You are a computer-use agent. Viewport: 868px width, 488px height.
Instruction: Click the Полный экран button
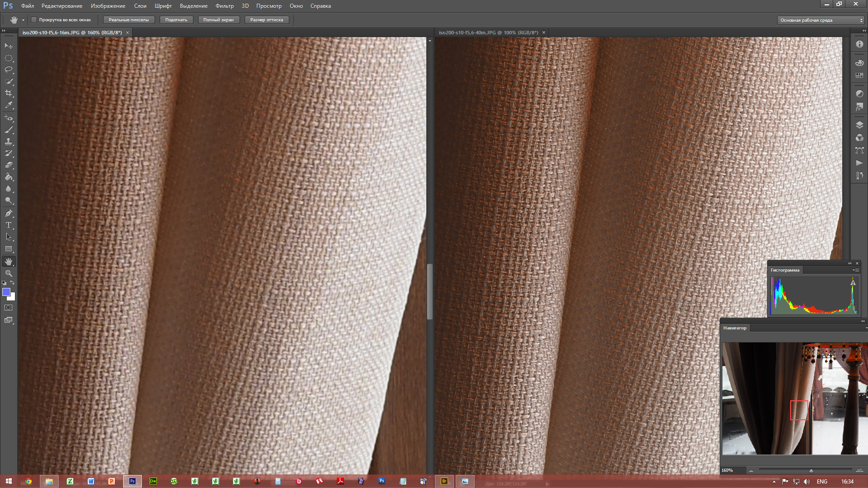[x=218, y=20]
